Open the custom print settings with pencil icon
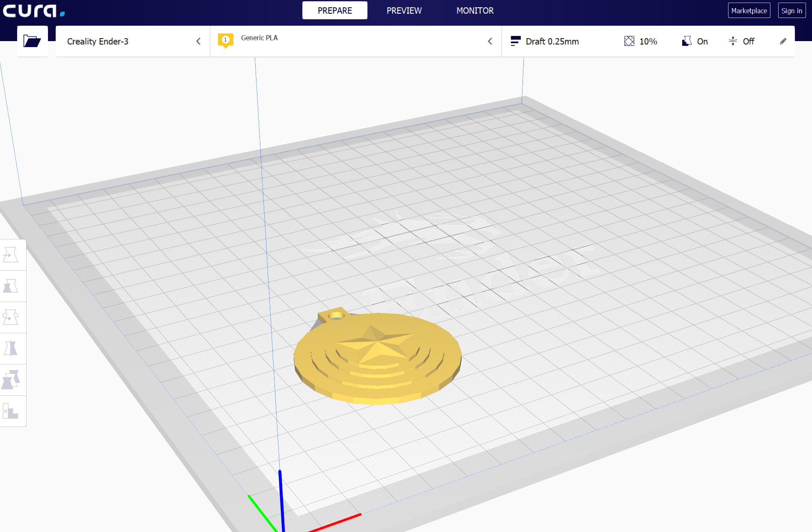The width and height of the screenshot is (812, 532). [783, 41]
